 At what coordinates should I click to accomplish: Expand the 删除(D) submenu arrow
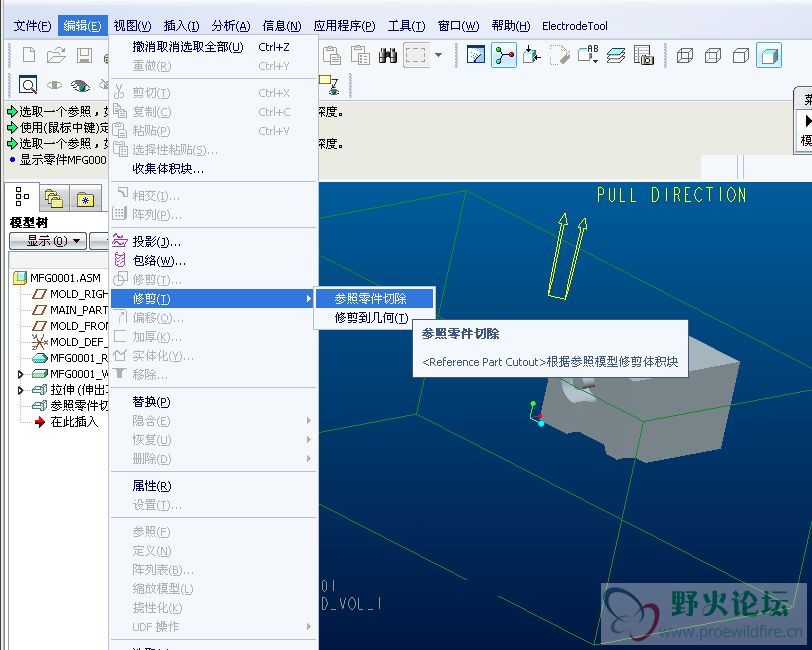coord(309,458)
